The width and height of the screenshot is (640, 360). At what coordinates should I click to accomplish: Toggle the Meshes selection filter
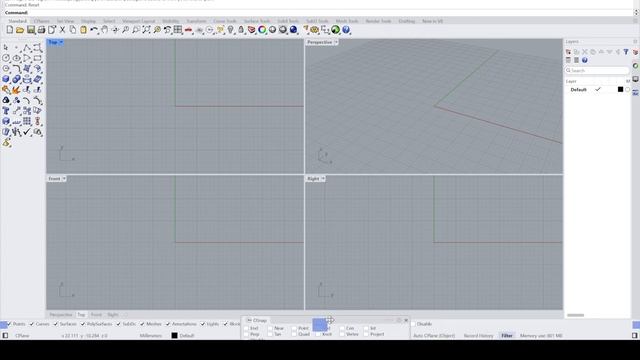click(x=151, y=324)
